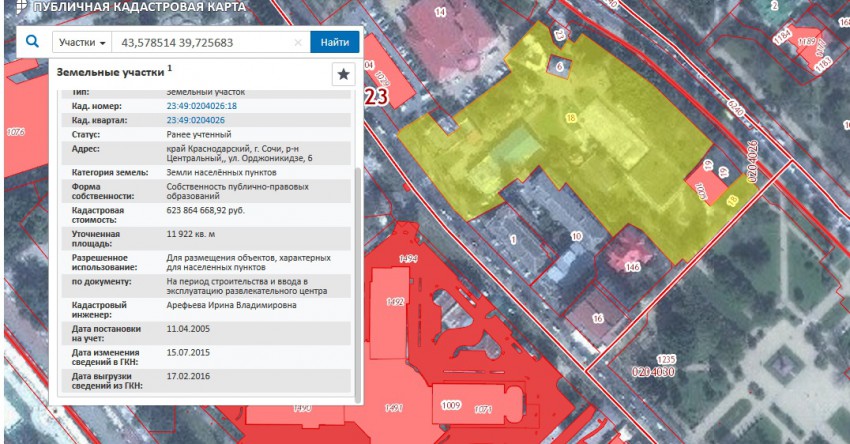Add the parcel to favorites with the star
The height and width of the screenshot is (444, 850).
(x=343, y=74)
